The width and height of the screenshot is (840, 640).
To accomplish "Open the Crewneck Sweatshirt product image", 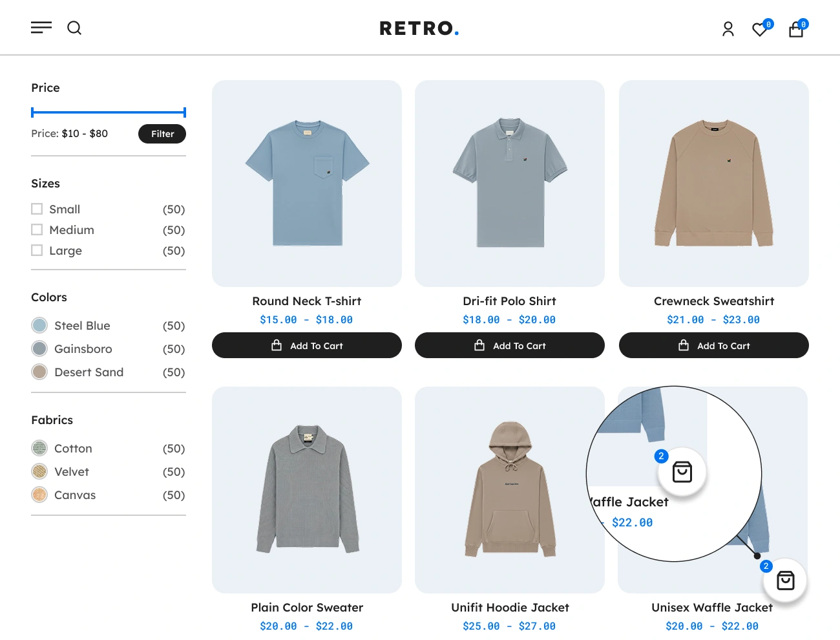I will (714, 184).
